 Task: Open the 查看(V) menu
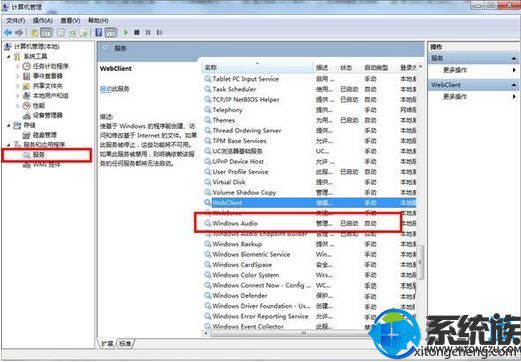70,21
